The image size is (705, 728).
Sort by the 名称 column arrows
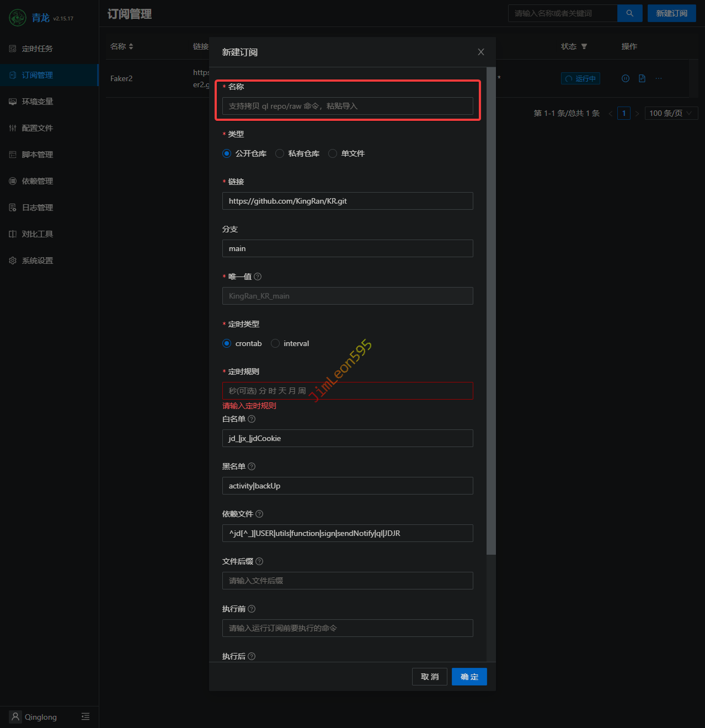click(x=131, y=46)
